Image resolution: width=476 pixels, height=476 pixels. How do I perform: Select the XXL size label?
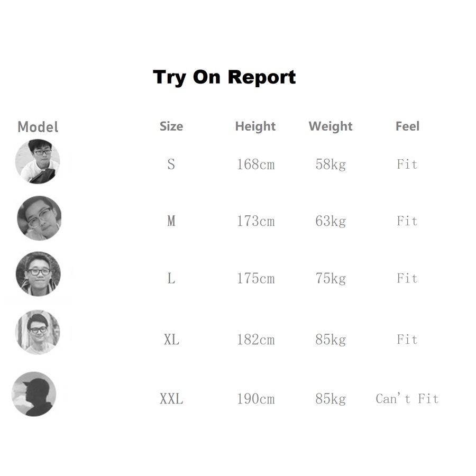point(171,399)
